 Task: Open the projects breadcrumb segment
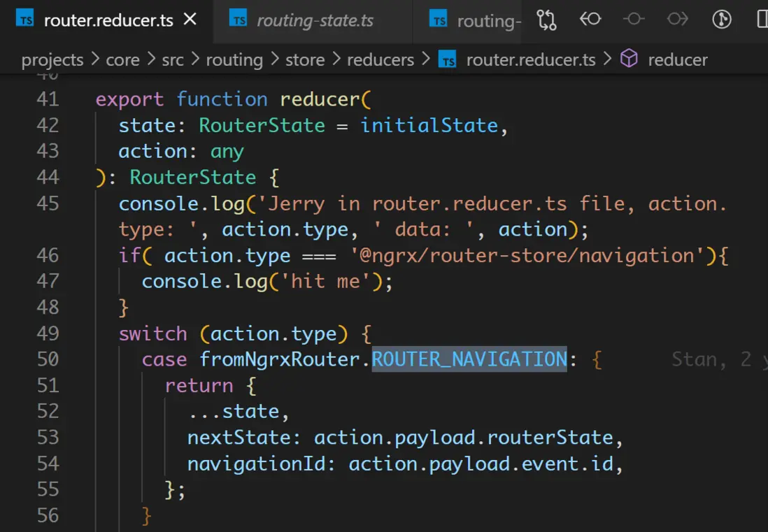52,60
